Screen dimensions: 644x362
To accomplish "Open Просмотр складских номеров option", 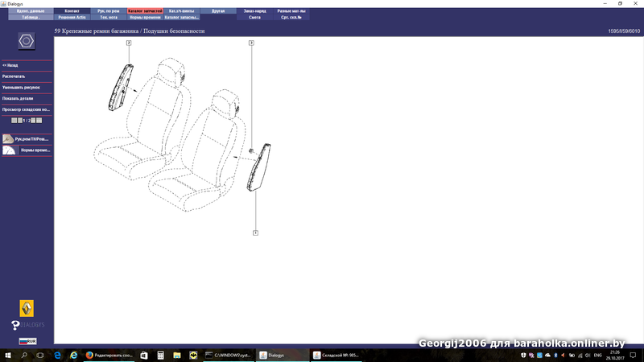I will click(26, 109).
